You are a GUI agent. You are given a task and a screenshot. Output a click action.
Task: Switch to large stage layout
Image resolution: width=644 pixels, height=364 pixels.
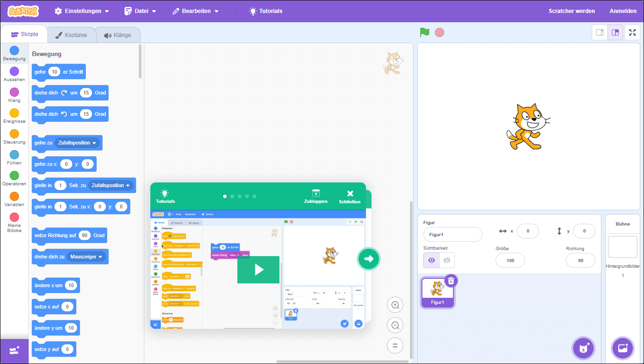coord(615,32)
